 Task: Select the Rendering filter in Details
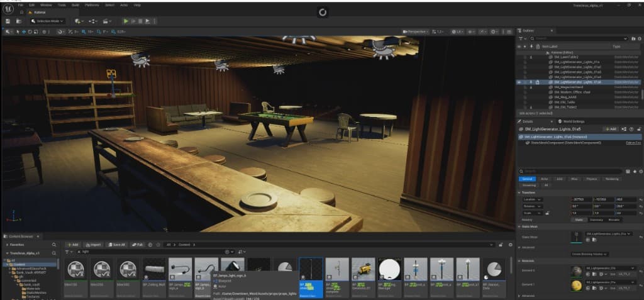[612, 179]
